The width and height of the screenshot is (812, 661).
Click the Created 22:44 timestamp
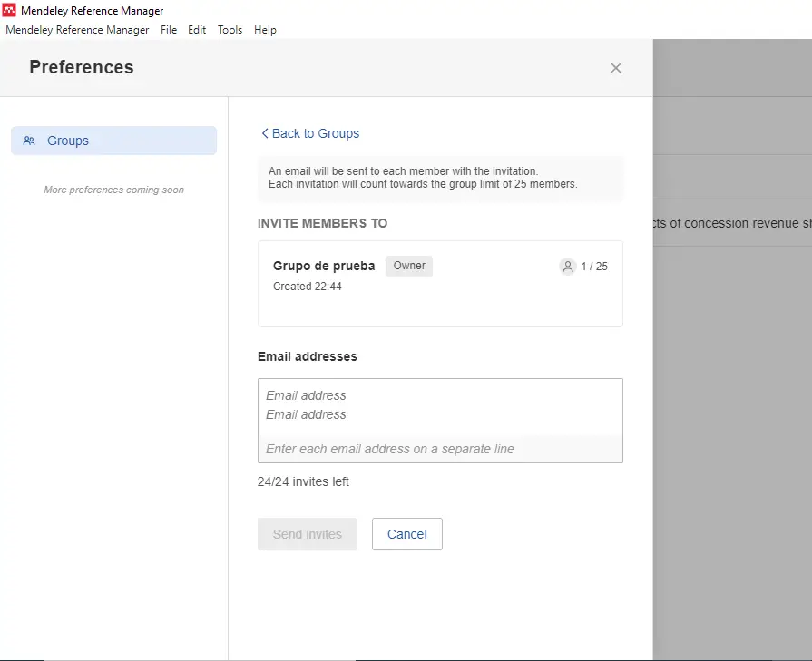(x=307, y=287)
